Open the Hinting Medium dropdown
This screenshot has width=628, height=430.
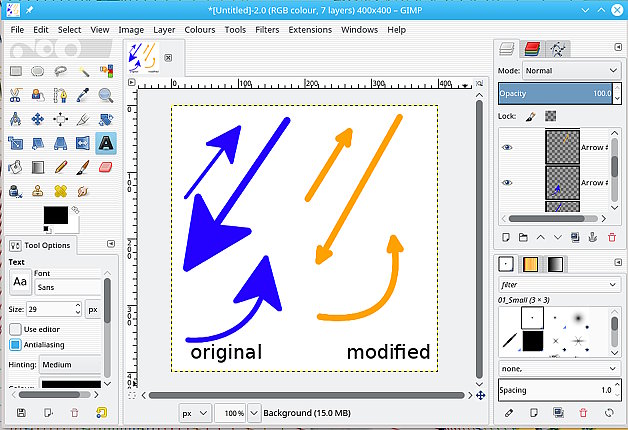pyautogui.click(x=70, y=365)
